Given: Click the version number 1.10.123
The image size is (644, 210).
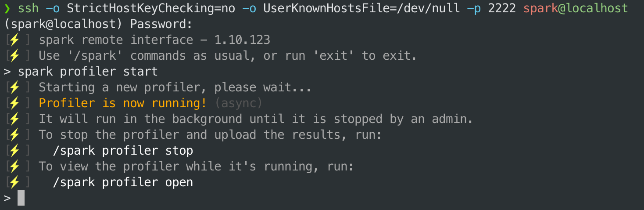Looking at the screenshot, I should (242, 40).
